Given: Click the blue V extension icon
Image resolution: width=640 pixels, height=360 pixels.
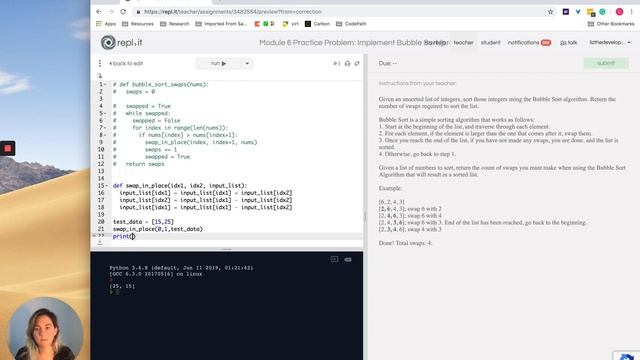Looking at the screenshot, I should click(x=578, y=12).
